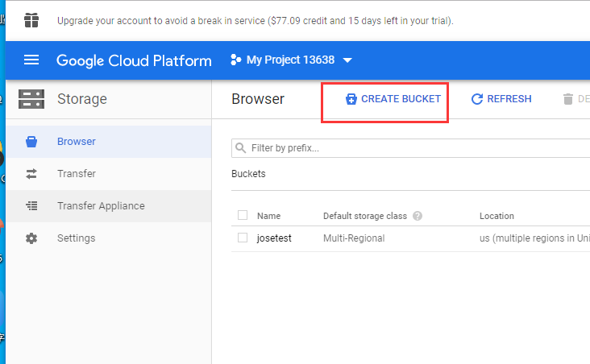590x364 pixels.
Task: Toggle the select-all buckets checkbox
Action: (x=243, y=215)
